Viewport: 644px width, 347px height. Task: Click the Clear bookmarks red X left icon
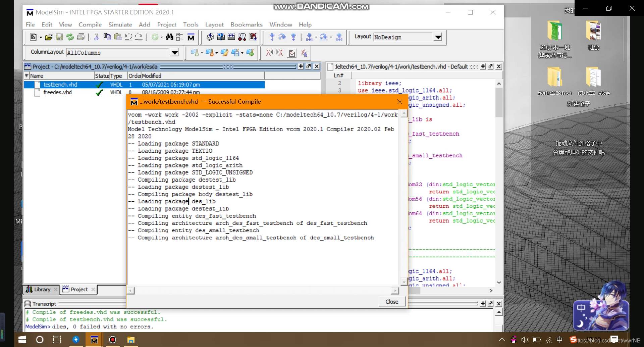click(x=269, y=53)
